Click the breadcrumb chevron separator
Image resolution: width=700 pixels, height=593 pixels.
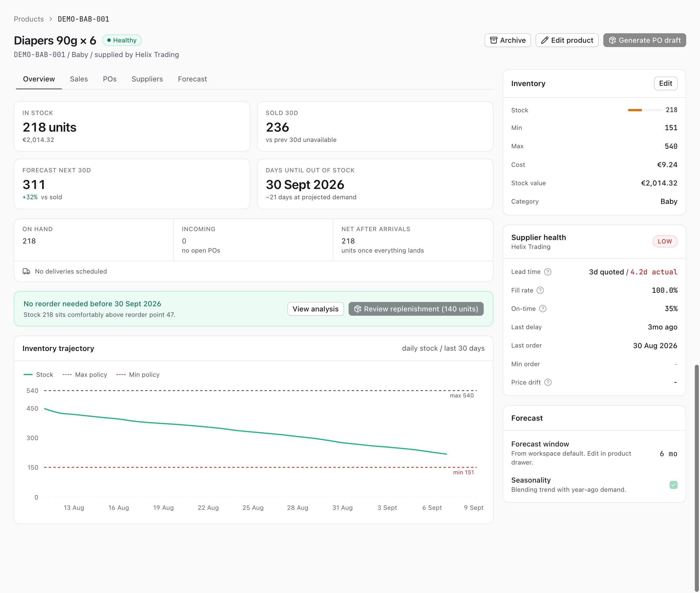[51, 19]
